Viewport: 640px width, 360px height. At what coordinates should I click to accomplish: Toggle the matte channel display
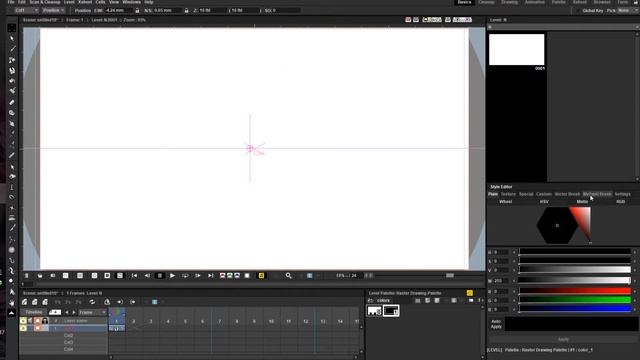247,276
